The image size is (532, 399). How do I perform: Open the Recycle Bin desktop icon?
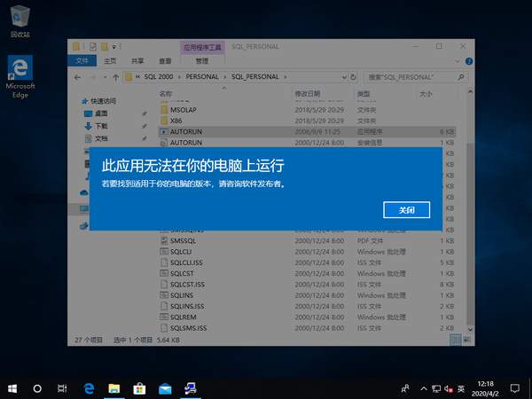pyautogui.click(x=20, y=21)
